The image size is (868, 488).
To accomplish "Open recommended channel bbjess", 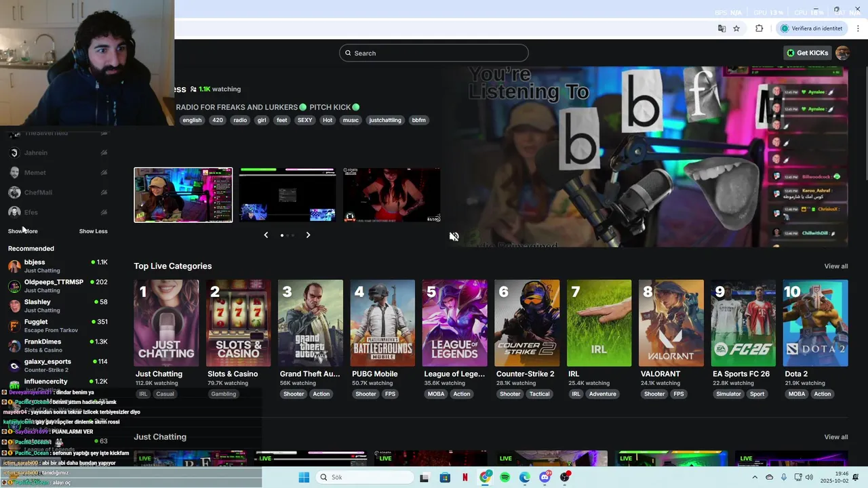I will click(58, 266).
